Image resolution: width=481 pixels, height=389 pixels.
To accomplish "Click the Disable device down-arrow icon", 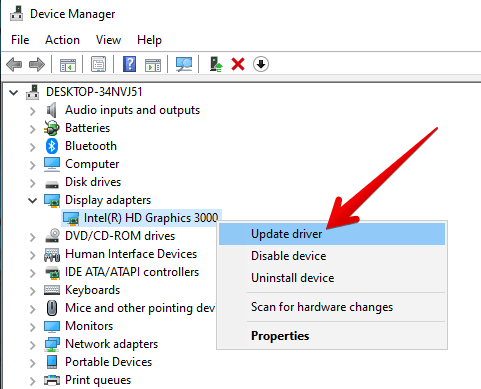I will coord(261,64).
